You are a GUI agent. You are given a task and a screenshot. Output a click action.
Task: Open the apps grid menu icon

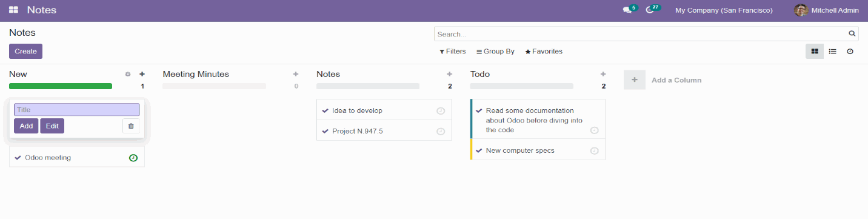(x=13, y=10)
